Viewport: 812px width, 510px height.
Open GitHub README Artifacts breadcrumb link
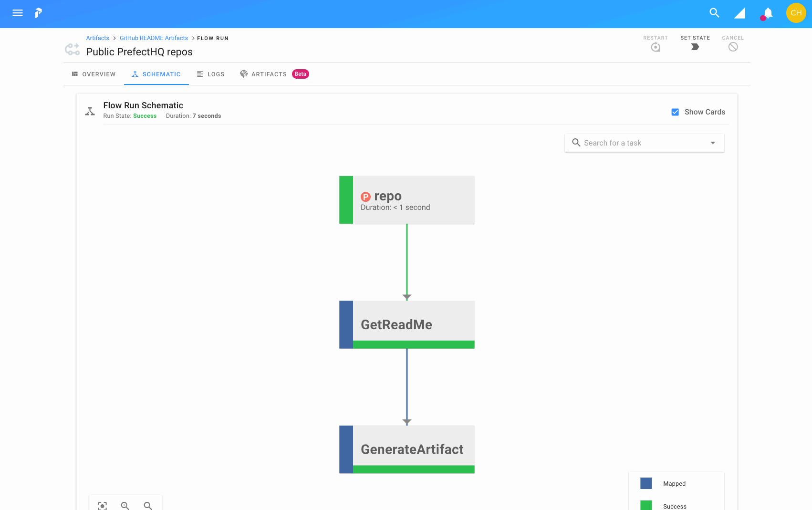[x=154, y=38]
